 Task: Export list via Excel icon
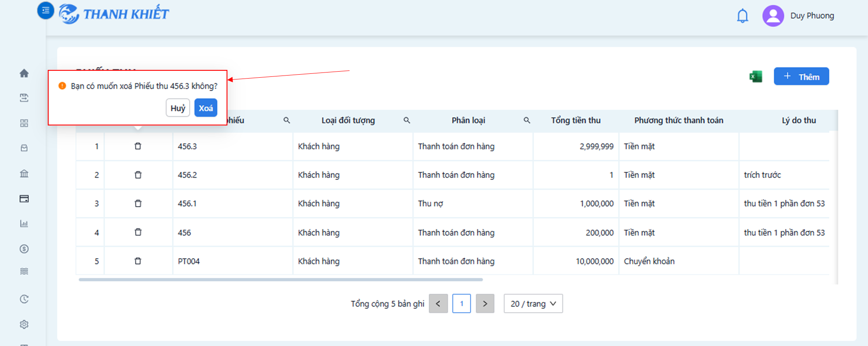click(756, 77)
